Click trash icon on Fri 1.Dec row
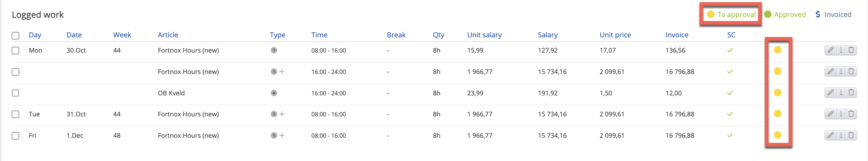 851,135
